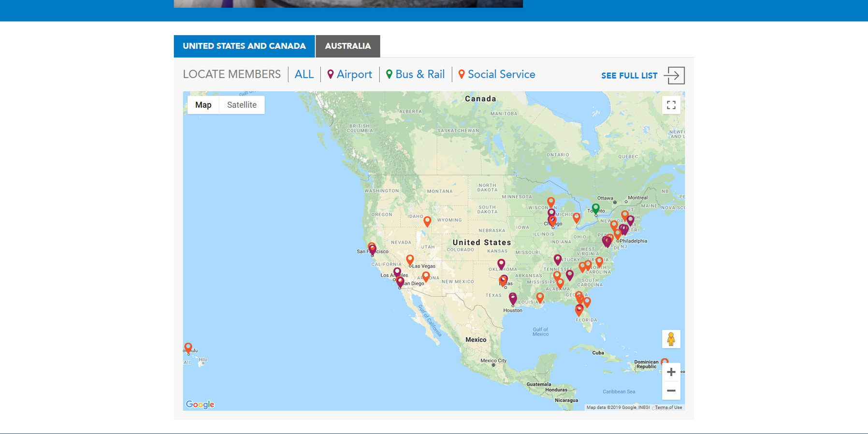Click the orange marker in Idaho

tap(427, 221)
